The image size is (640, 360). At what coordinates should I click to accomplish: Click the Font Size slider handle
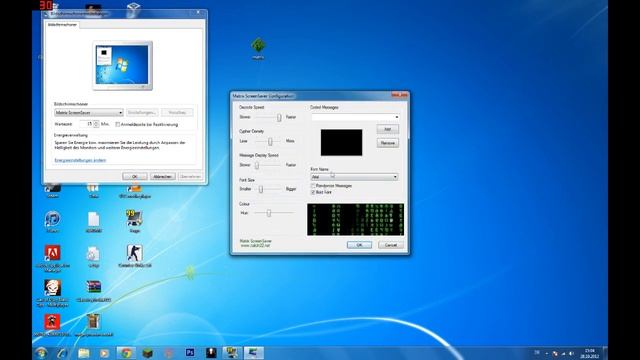tap(261, 189)
